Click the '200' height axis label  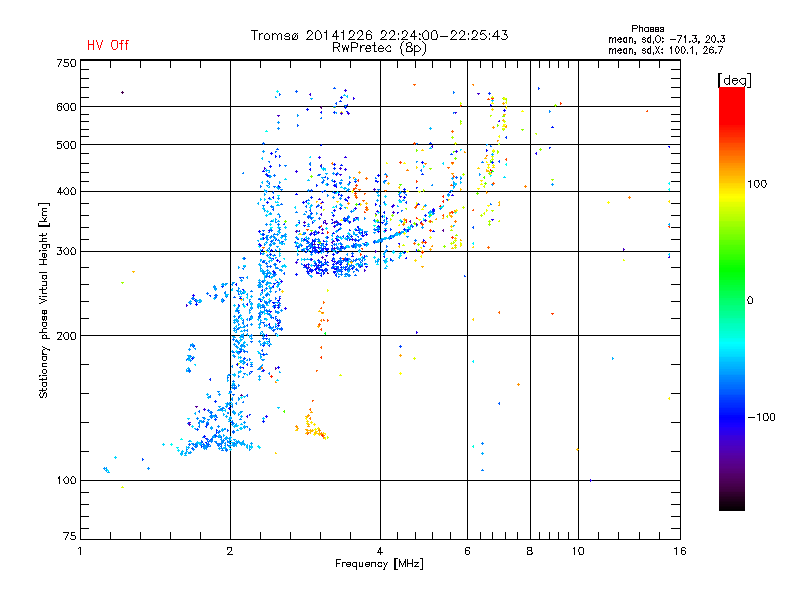point(66,336)
